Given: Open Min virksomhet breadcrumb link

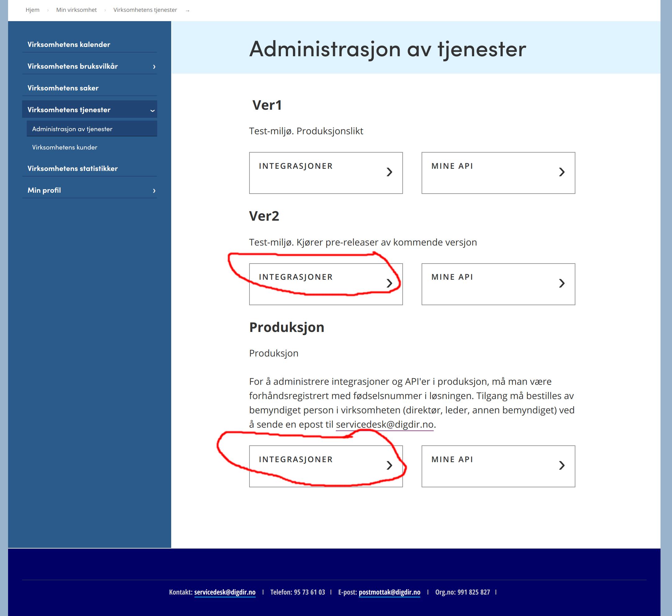Looking at the screenshot, I should (76, 10).
